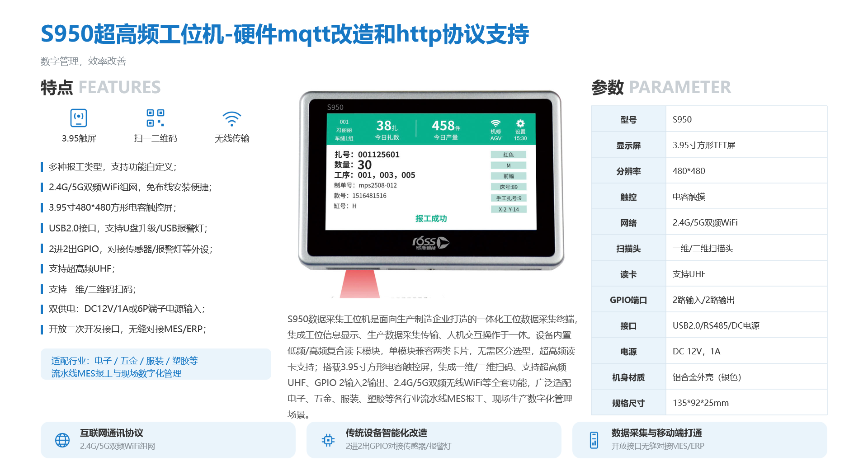Click the USB2.0/RS485/DC电源 interface cell
Image resolution: width=868 pixels, height=466 pixels.
click(x=746, y=325)
